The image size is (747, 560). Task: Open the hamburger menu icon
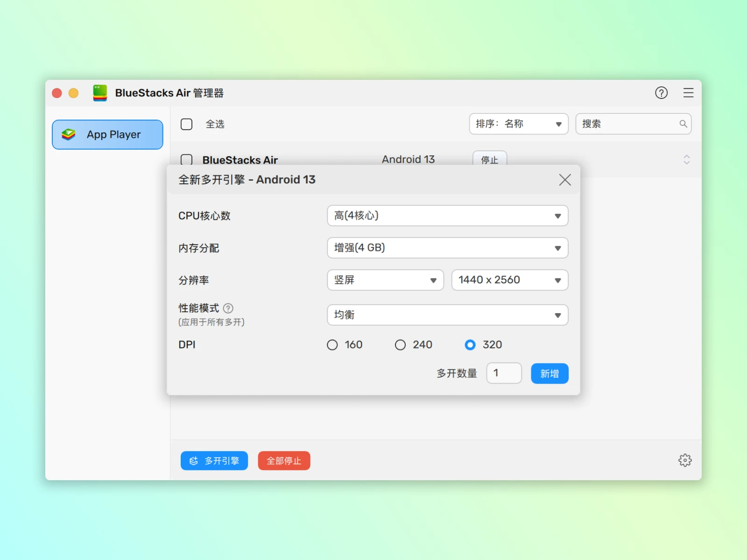tap(688, 93)
